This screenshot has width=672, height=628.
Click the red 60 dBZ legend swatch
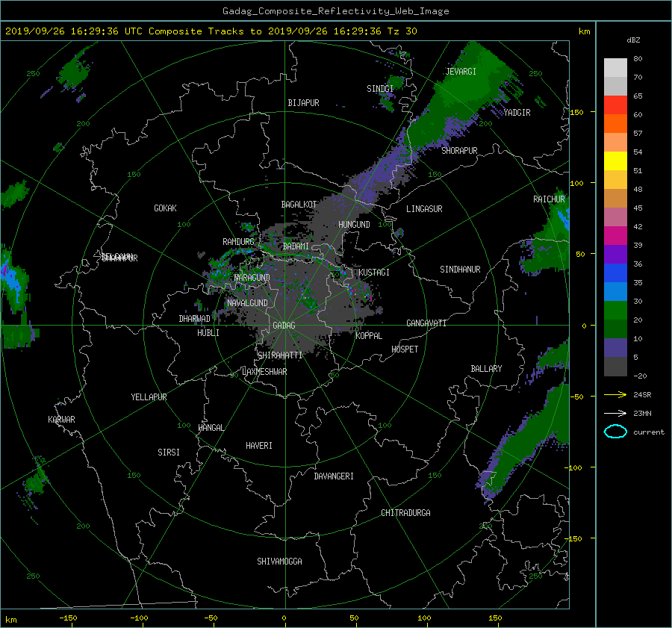(615, 105)
